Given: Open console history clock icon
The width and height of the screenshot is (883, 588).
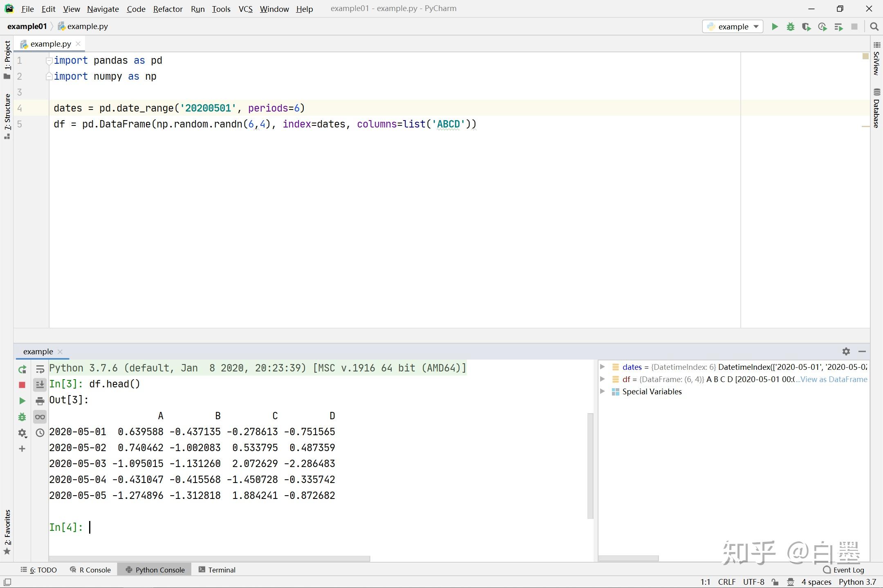Looking at the screenshot, I should tap(40, 433).
